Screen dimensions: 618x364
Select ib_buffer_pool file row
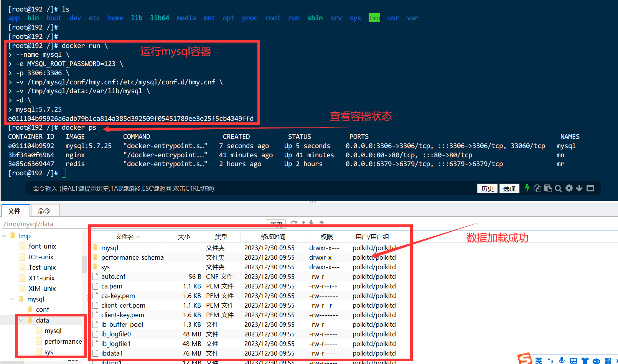[x=244, y=324]
